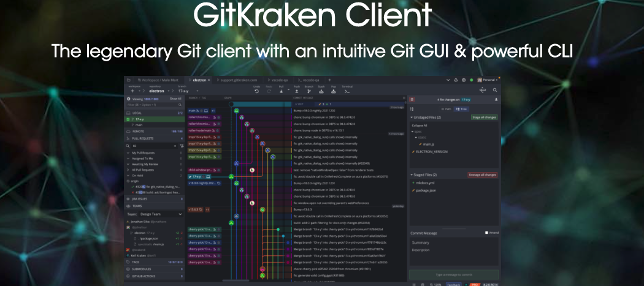Click the Show All link
644x286 pixels.
tap(175, 99)
